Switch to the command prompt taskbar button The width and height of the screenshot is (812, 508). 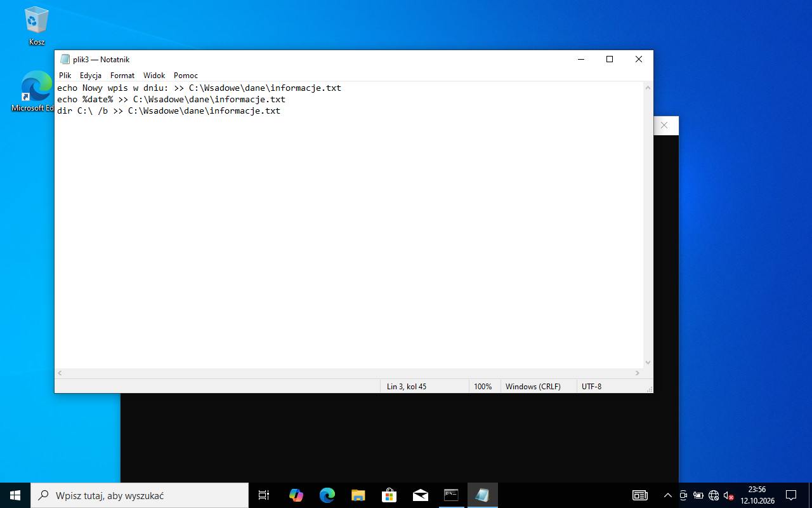click(x=451, y=495)
